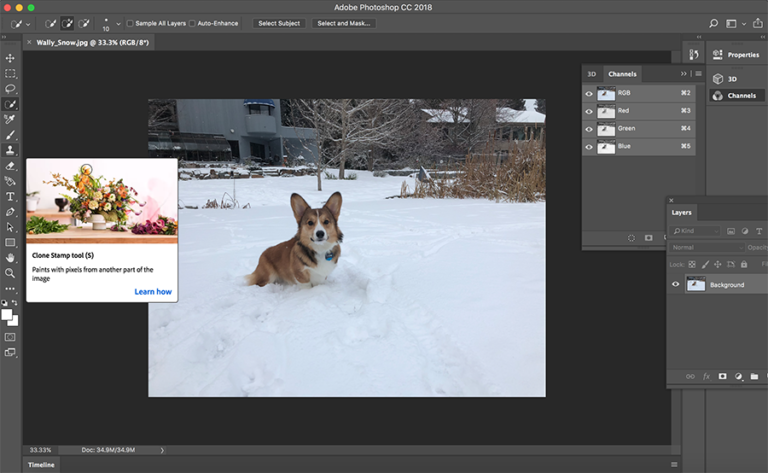
Task: Expand Channels panel double-arrow
Action: pos(683,73)
